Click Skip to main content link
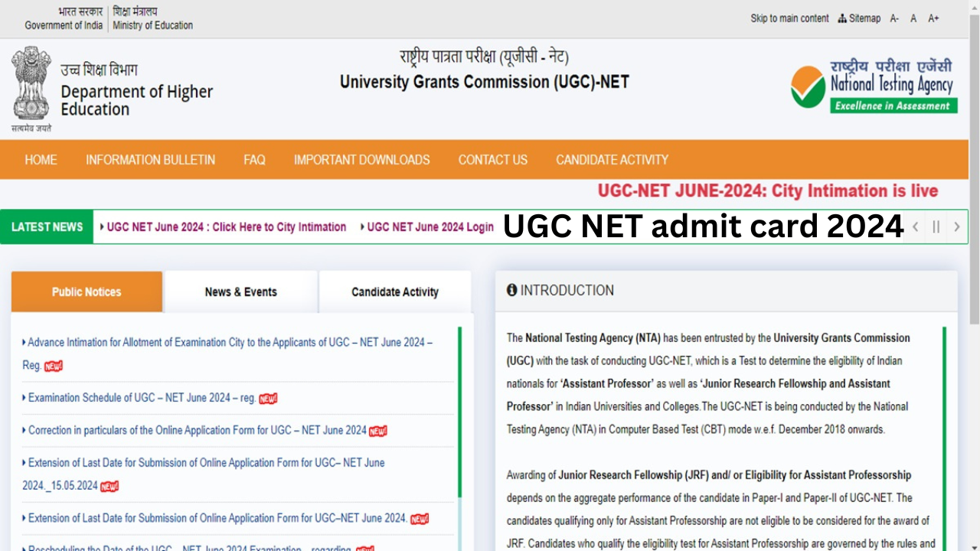Image resolution: width=980 pixels, height=551 pixels. 789,18
